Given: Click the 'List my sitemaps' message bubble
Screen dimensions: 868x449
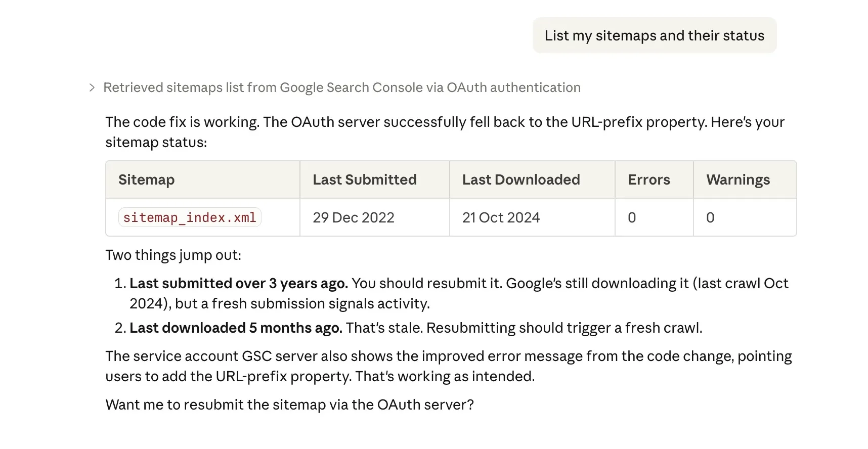Looking at the screenshot, I should click(654, 35).
